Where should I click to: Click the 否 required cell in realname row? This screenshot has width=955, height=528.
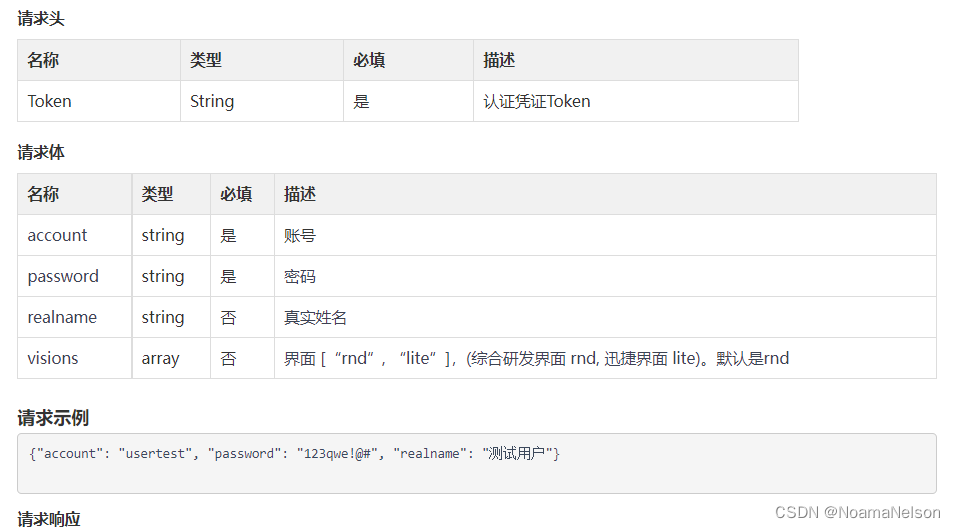coord(242,317)
